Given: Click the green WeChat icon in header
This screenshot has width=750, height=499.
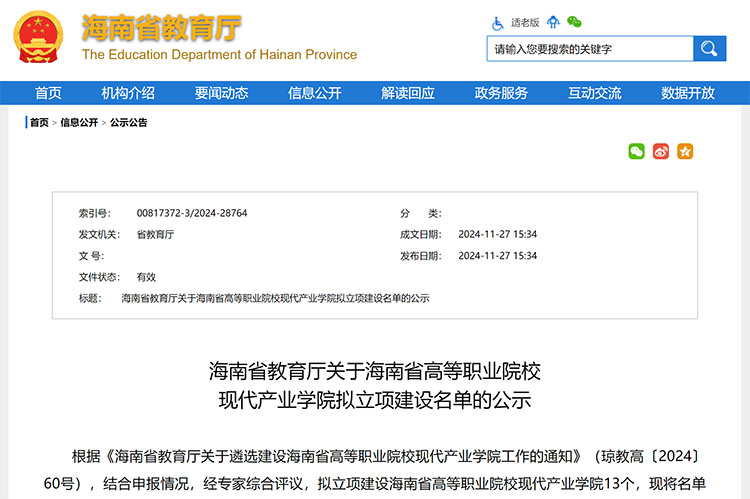Looking at the screenshot, I should (574, 22).
